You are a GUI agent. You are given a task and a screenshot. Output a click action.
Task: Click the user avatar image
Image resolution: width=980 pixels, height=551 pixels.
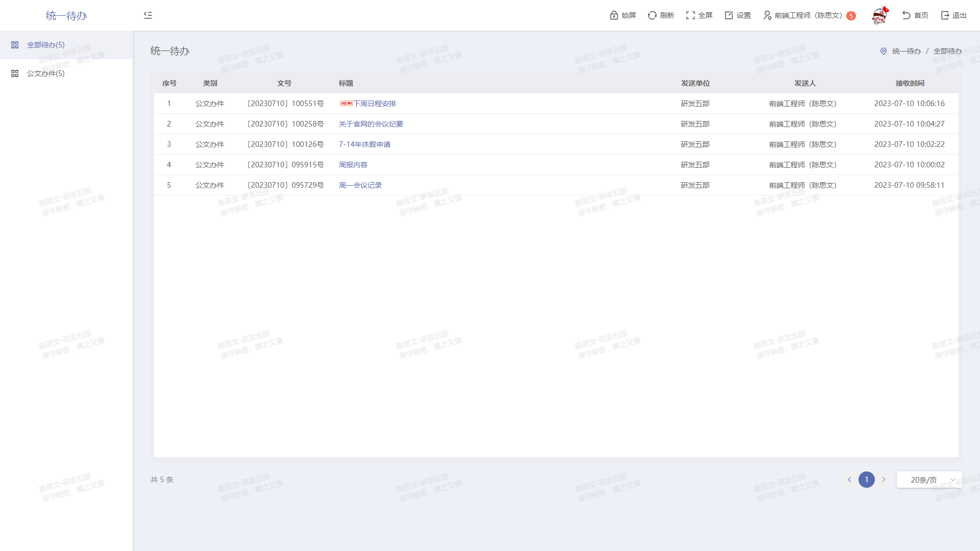click(x=879, y=16)
